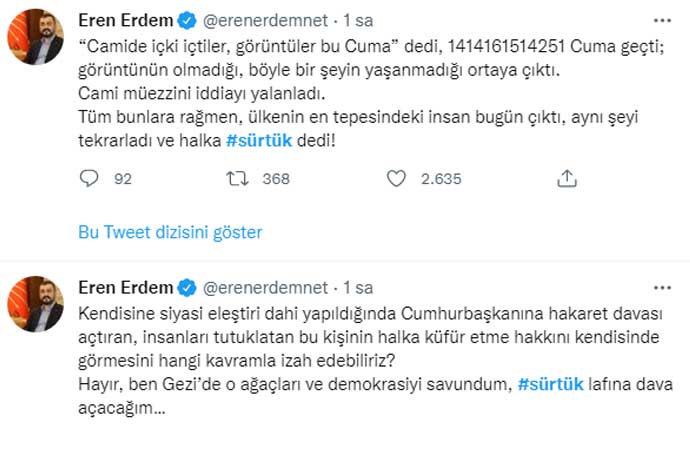Like the first tweet with the heart icon
690x450 pixels.
pos(397,179)
